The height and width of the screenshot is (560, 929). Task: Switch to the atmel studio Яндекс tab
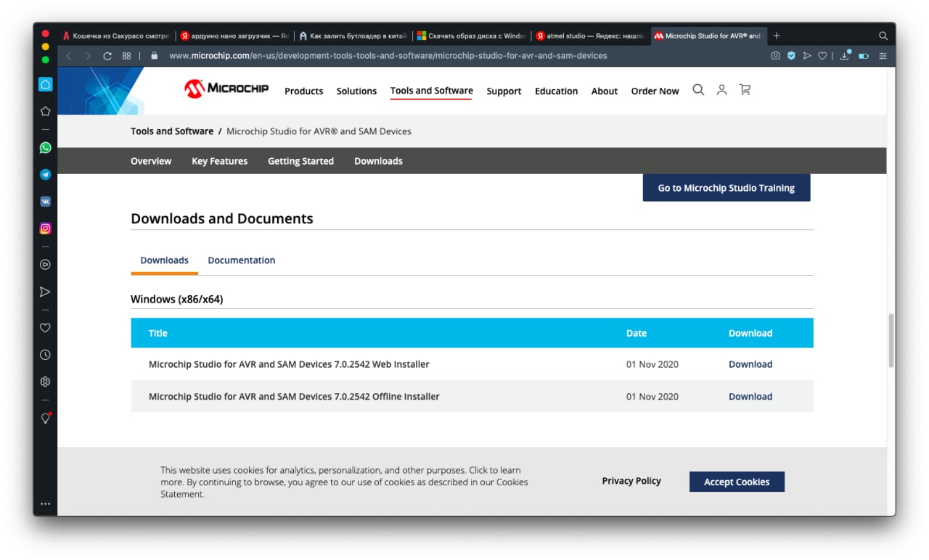[x=590, y=36]
